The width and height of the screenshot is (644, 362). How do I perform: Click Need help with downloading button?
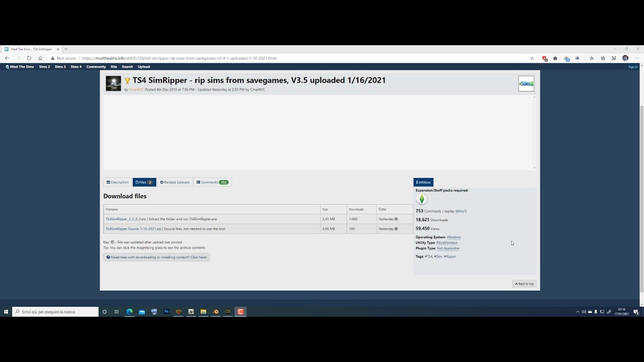[x=156, y=257]
